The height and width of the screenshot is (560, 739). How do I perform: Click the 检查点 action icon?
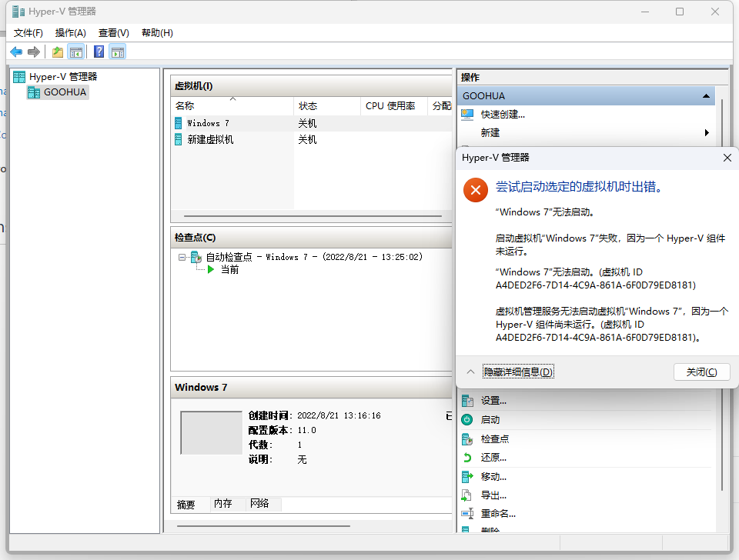[467, 439]
